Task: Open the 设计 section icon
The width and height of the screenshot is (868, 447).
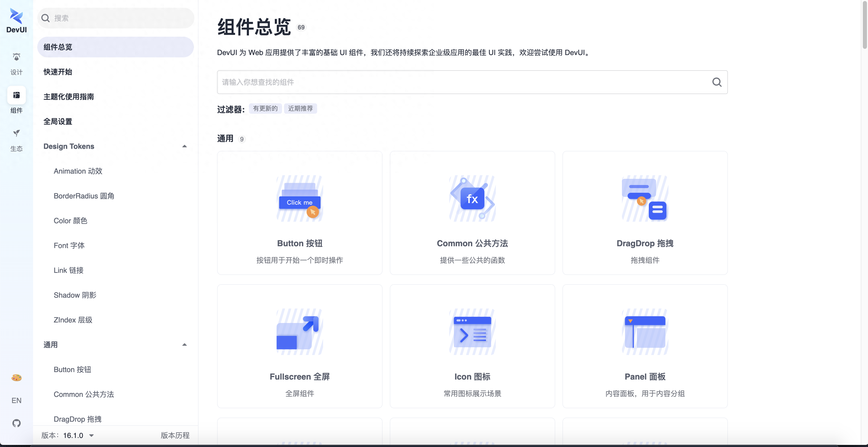Action: [x=16, y=57]
